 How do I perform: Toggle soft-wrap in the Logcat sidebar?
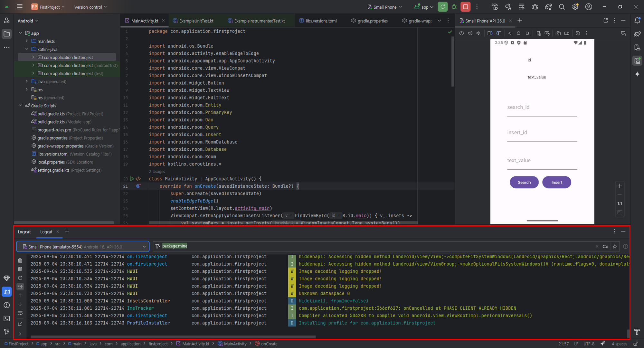pos(20,313)
